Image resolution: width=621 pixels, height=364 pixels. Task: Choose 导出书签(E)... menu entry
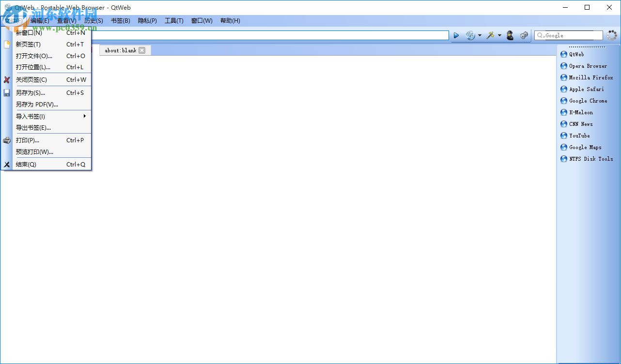52,128
